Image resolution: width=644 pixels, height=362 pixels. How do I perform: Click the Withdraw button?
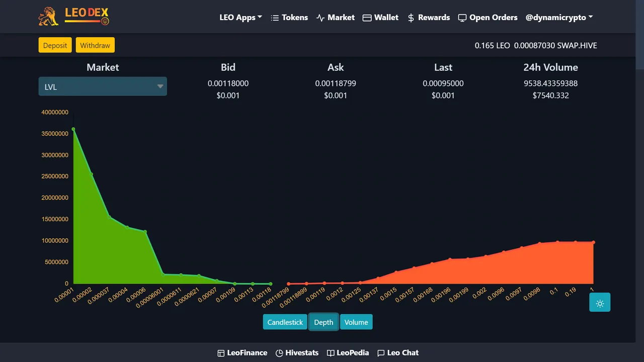pyautogui.click(x=95, y=45)
